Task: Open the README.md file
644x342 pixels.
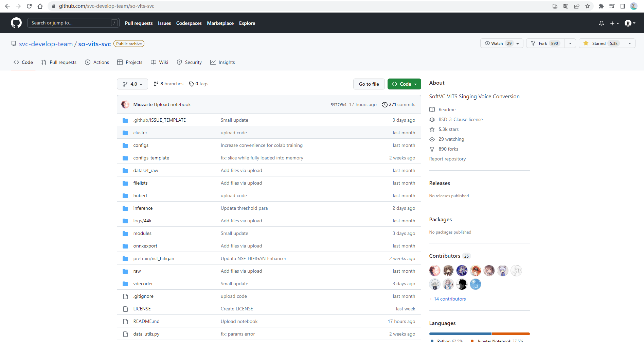Action: 146,322
